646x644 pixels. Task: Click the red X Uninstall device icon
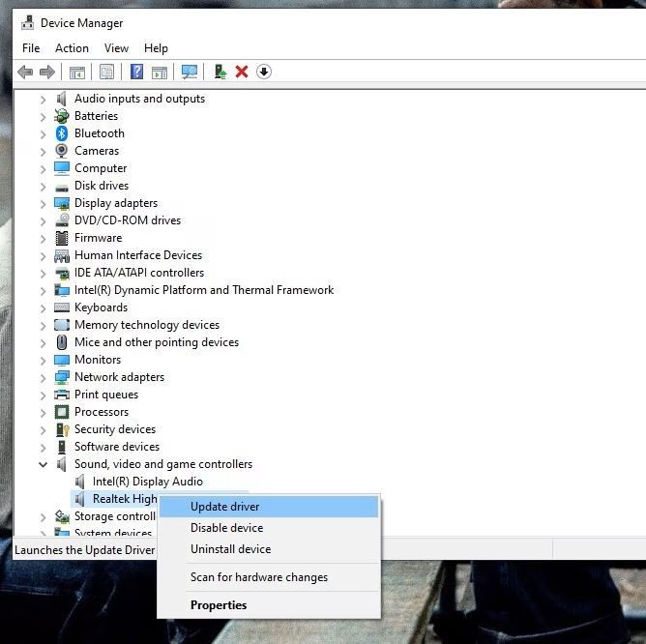tap(242, 73)
